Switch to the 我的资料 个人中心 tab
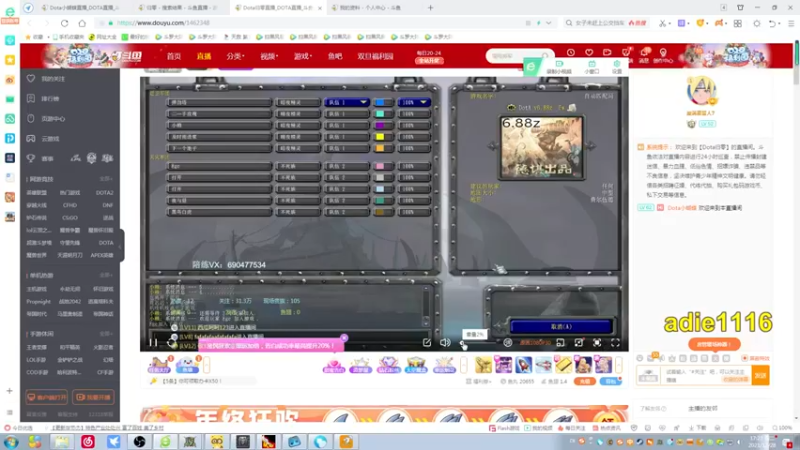Image resolution: width=800 pixels, height=450 pixels. (x=370, y=8)
